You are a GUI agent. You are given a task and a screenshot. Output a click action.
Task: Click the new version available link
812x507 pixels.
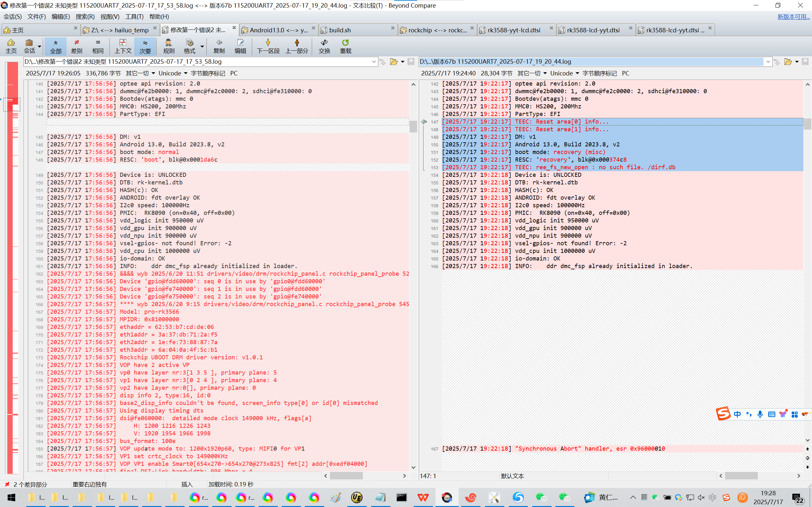click(x=793, y=16)
